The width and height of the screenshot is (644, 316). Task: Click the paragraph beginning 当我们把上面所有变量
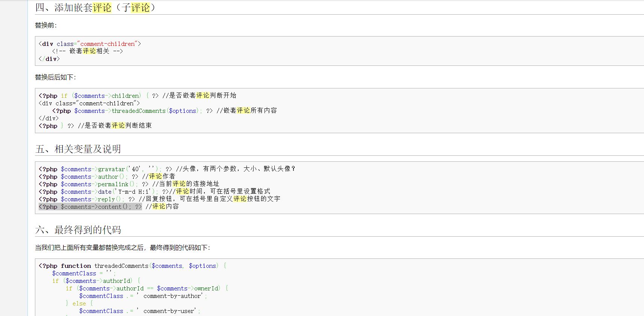pos(122,248)
